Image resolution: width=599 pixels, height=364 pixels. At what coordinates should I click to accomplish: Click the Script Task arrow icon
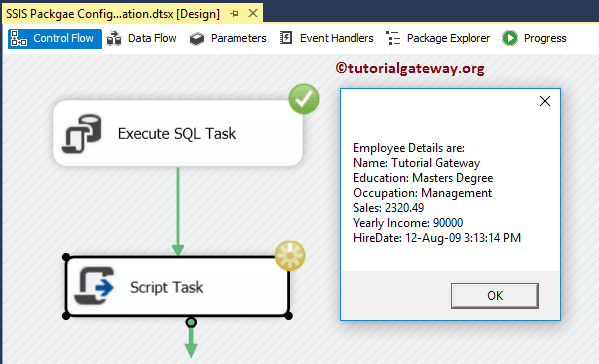coord(94,286)
